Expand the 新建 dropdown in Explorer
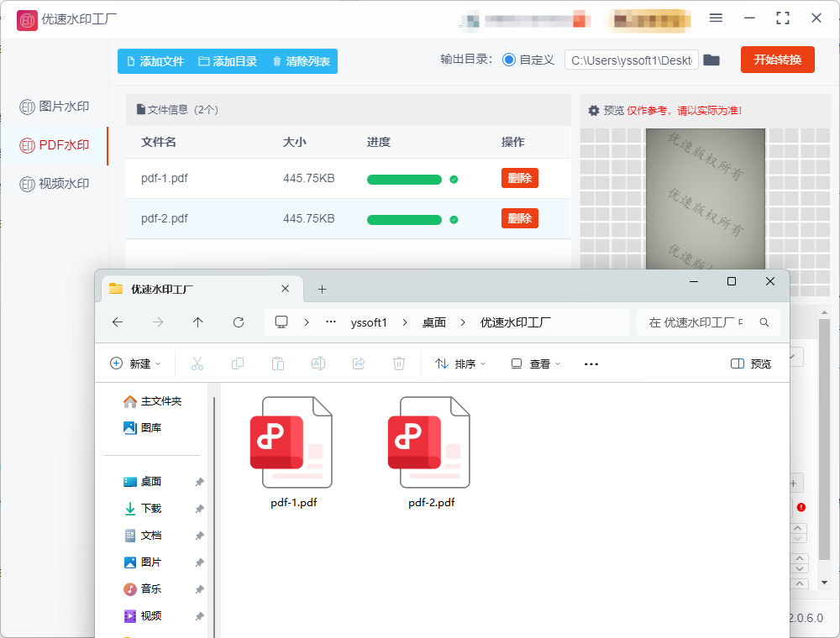Image resolution: width=840 pixels, height=638 pixels. [x=135, y=364]
